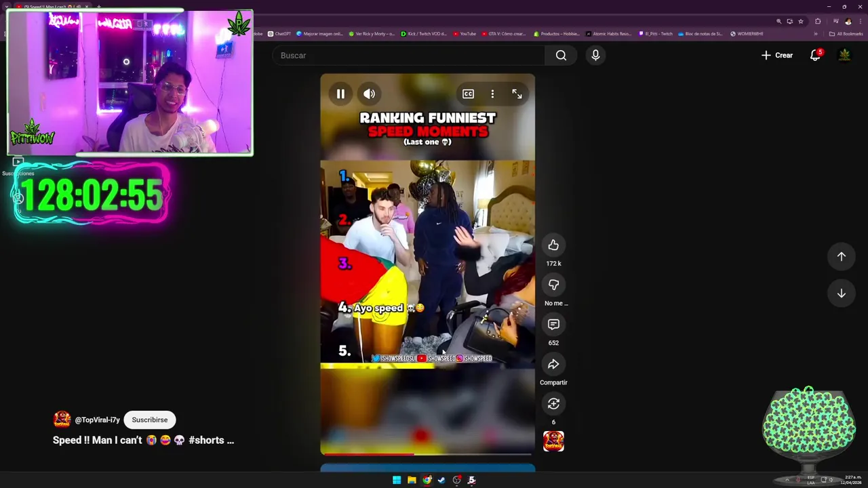Open the TopViral channel avatar
The height and width of the screenshot is (488, 868).
point(62,420)
